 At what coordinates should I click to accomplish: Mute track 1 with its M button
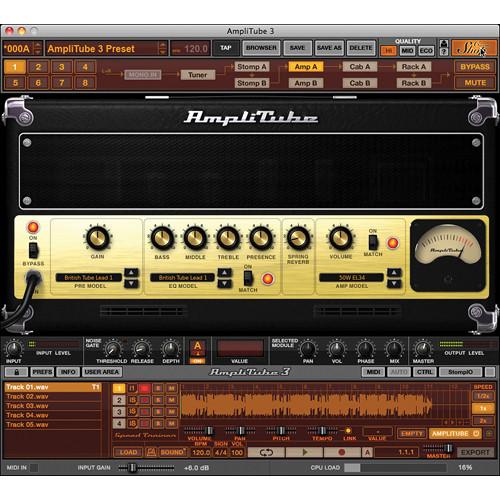coord(171,388)
